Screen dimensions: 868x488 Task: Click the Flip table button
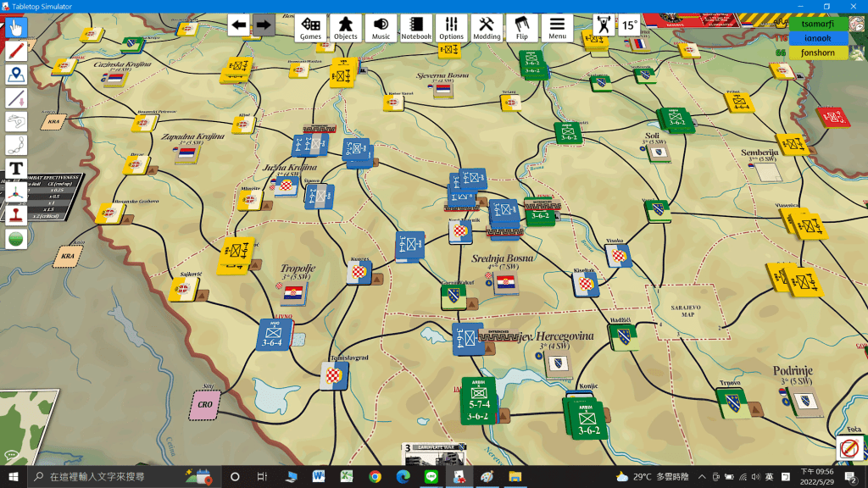coord(521,27)
